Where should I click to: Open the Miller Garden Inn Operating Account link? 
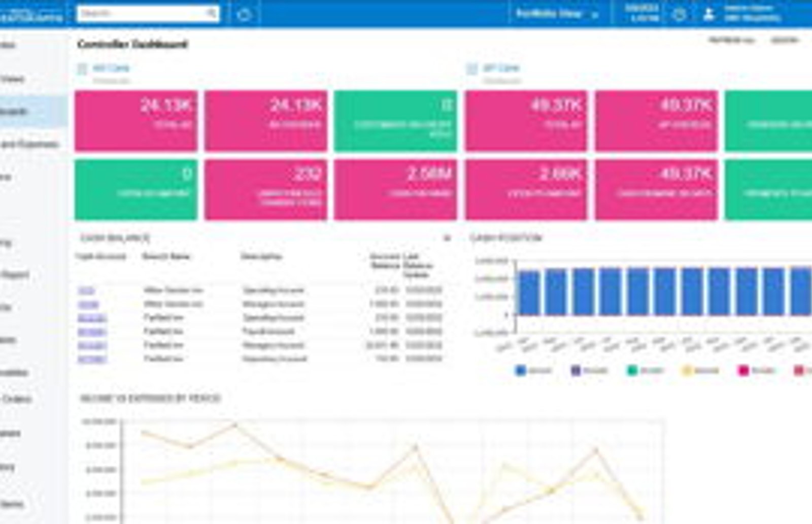[x=86, y=290]
